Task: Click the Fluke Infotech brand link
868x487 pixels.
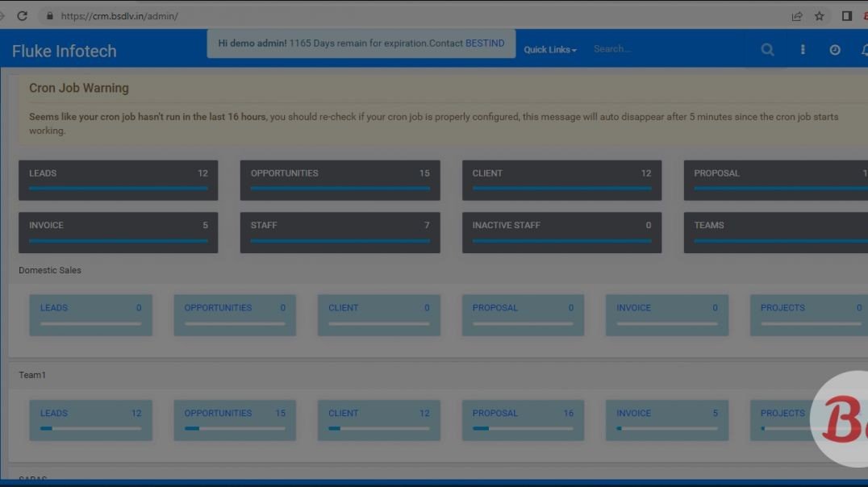Action: (64, 50)
